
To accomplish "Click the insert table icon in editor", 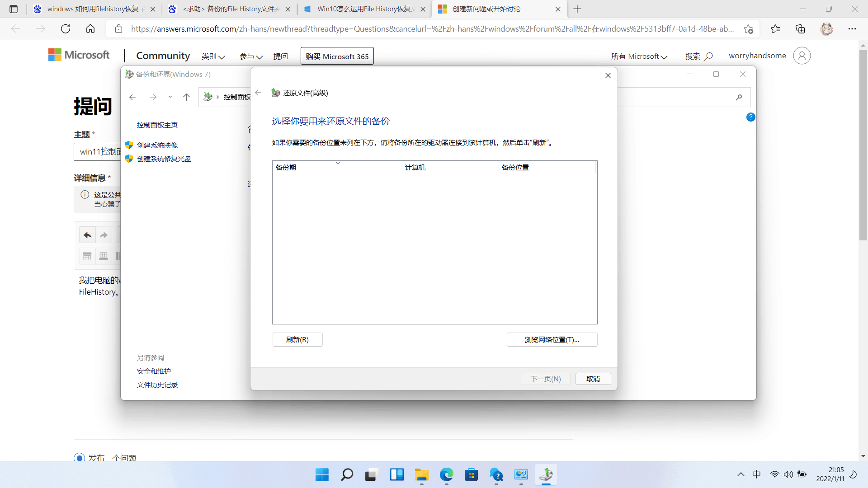I will pyautogui.click(x=87, y=256).
